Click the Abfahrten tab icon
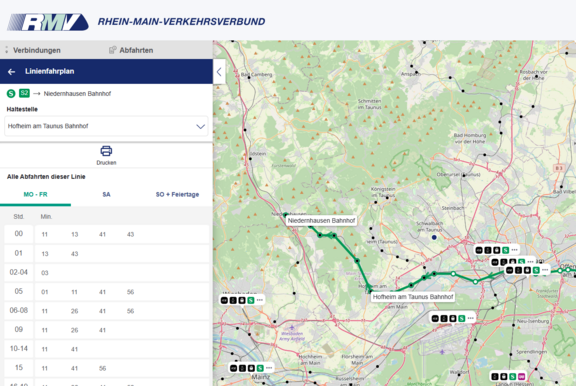Viewport: 576px width, 386px height. point(112,50)
